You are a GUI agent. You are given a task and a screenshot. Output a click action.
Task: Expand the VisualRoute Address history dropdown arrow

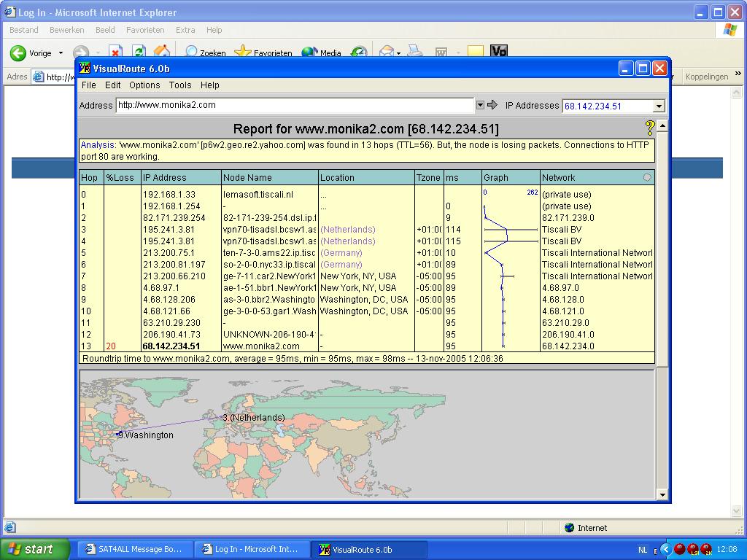(x=480, y=105)
